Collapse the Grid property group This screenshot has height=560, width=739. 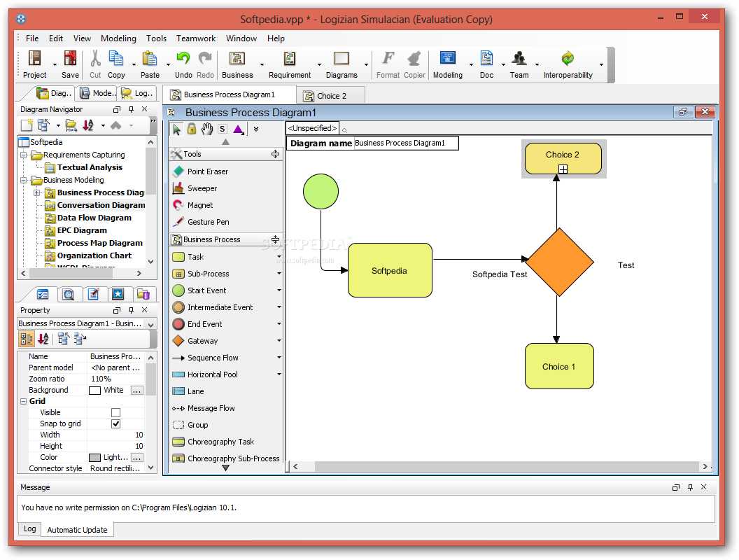point(23,402)
